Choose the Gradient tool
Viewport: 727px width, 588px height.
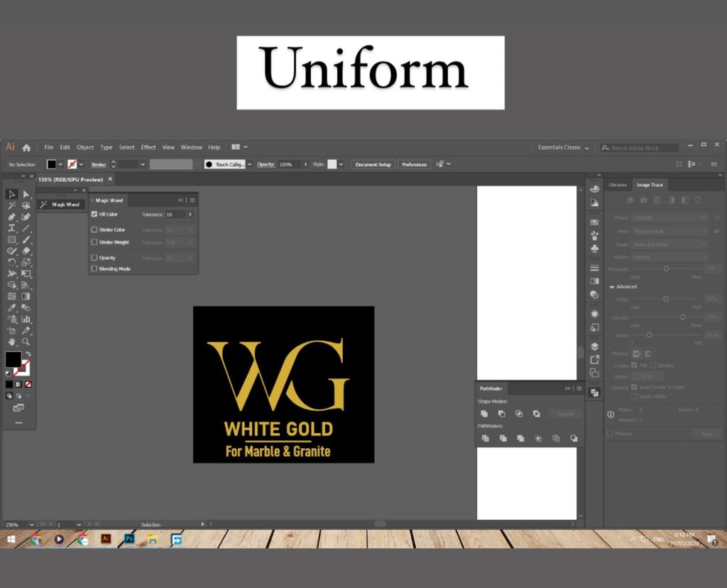(x=26, y=296)
